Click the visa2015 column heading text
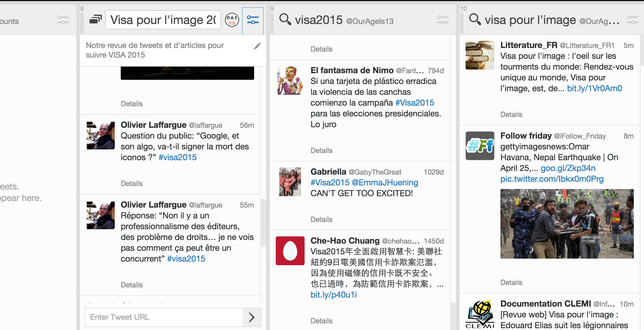 coord(319,20)
